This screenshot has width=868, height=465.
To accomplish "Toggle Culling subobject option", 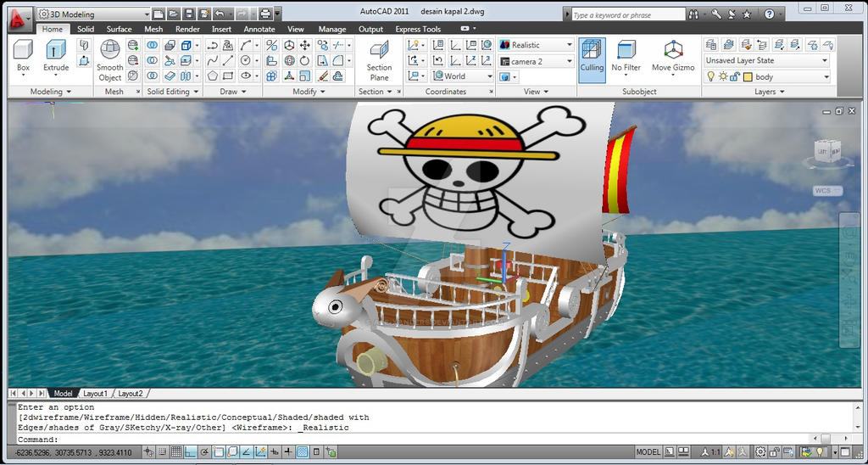I will [x=592, y=60].
